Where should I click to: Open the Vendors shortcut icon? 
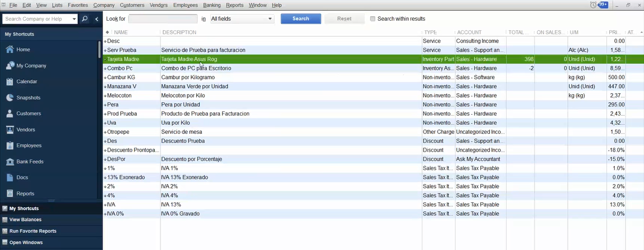[10, 130]
